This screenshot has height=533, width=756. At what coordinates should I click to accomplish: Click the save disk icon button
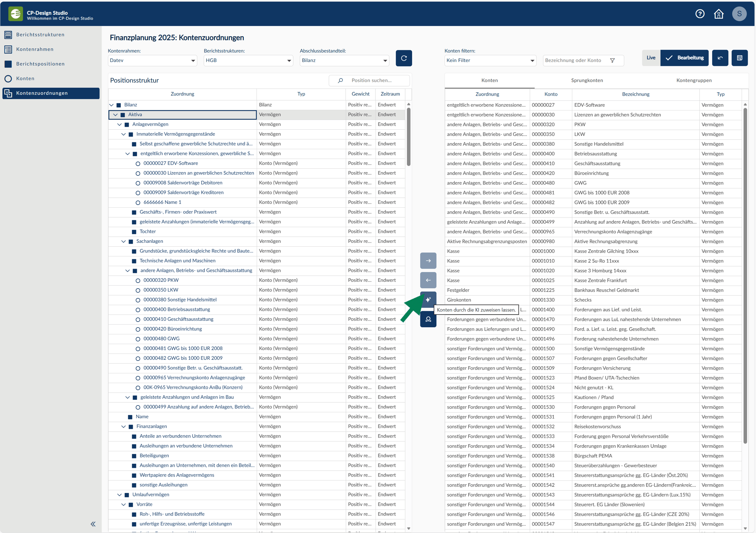point(739,58)
